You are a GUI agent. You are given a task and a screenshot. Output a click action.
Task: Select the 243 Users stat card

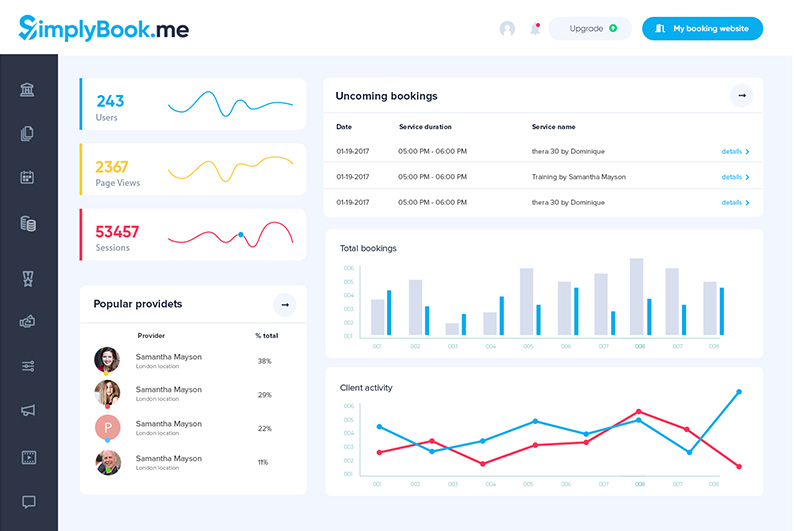pyautogui.click(x=193, y=104)
